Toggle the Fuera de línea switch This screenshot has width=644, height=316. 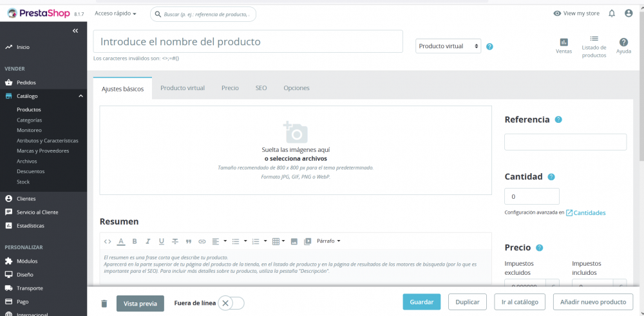pyautogui.click(x=231, y=303)
